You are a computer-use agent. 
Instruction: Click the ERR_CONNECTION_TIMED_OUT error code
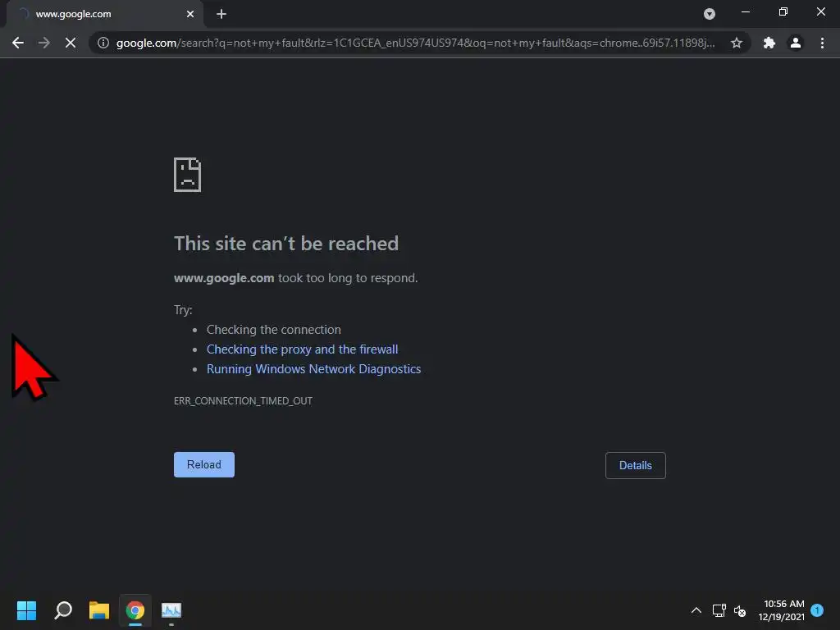coord(243,400)
